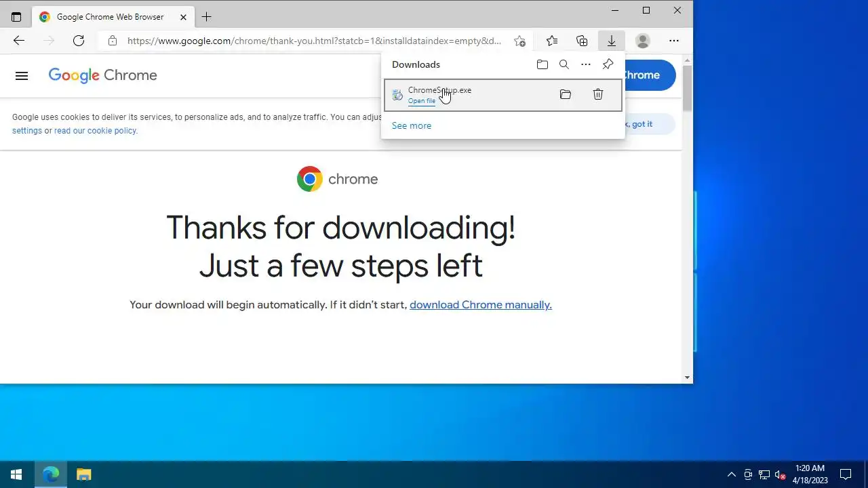Image resolution: width=868 pixels, height=488 pixels.
Task: Go back to previous page
Action: tap(19, 41)
